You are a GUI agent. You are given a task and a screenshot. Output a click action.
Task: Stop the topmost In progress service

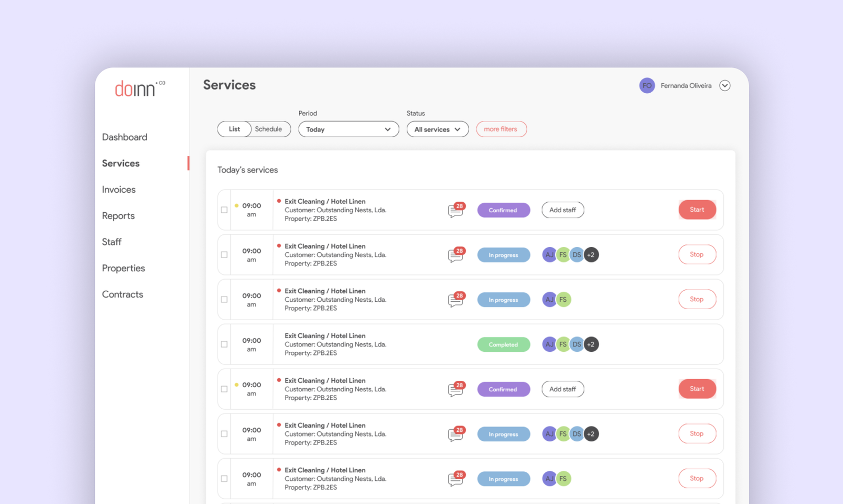[697, 254]
